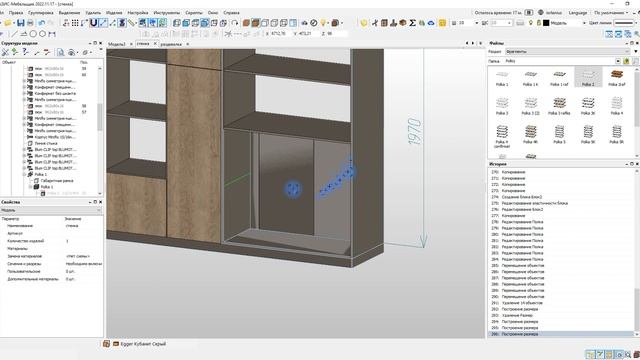Image resolution: width=640 pixels, height=360 pixels.
Task: Open the Выделение menu
Action: tap(69, 13)
